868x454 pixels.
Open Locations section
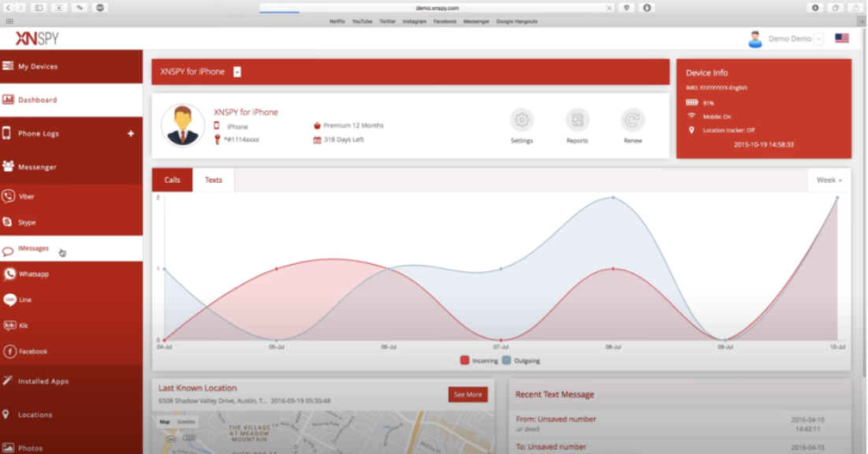71,415
